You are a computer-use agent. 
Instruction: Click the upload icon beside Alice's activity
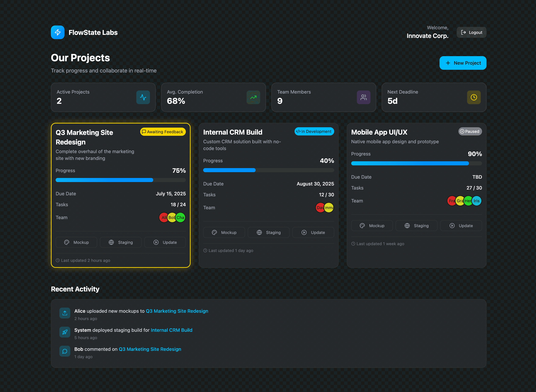coord(65,313)
